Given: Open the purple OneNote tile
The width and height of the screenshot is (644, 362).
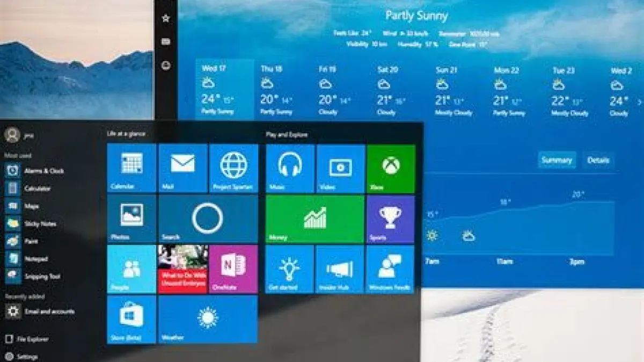Looking at the screenshot, I should pyautogui.click(x=233, y=269).
